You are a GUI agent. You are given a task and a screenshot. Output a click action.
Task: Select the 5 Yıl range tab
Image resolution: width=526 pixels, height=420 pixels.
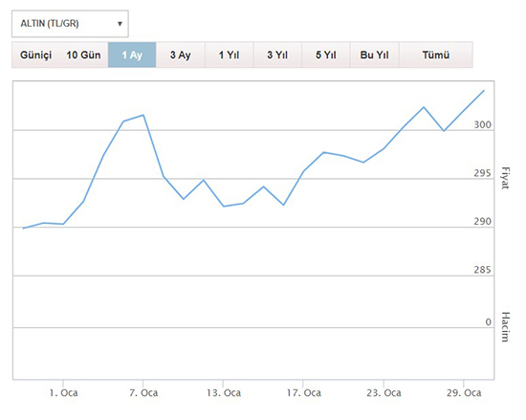[326, 55]
